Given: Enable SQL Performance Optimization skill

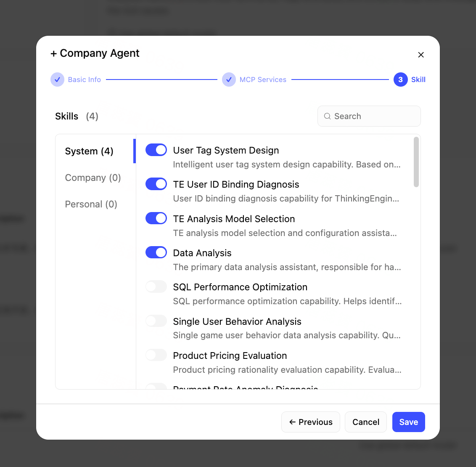Looking at the screenshot, I should tap(156, 287).
